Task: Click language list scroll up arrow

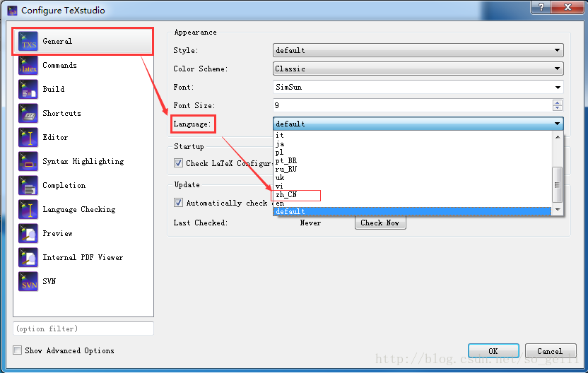Action: 558,137
